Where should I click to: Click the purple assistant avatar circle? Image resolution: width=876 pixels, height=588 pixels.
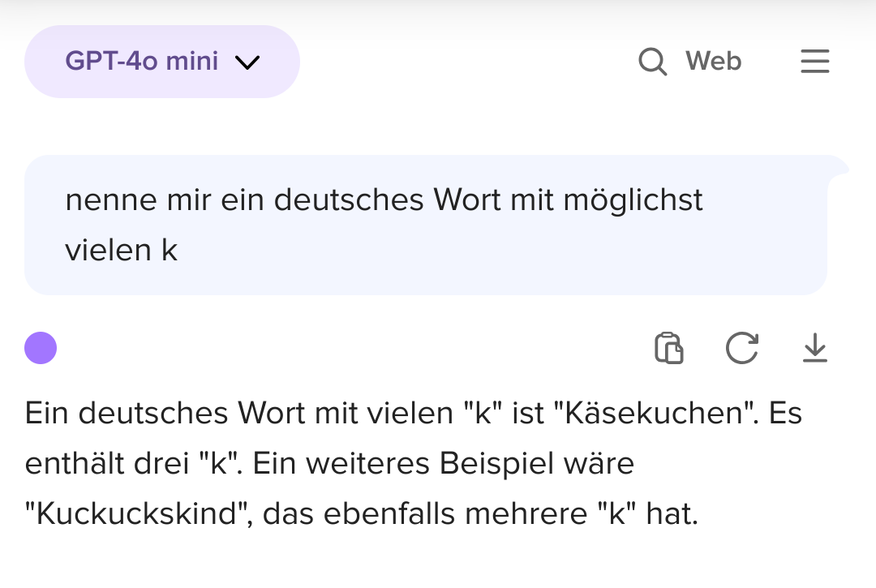tap(41, 348)
